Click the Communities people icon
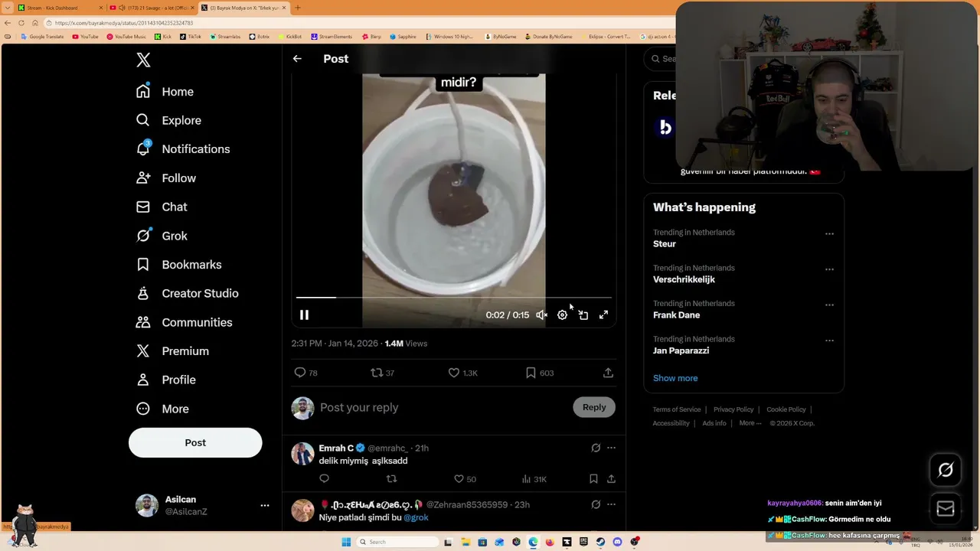Image resolution: width=980 pixels, height=551 pixels. point(143,322)
